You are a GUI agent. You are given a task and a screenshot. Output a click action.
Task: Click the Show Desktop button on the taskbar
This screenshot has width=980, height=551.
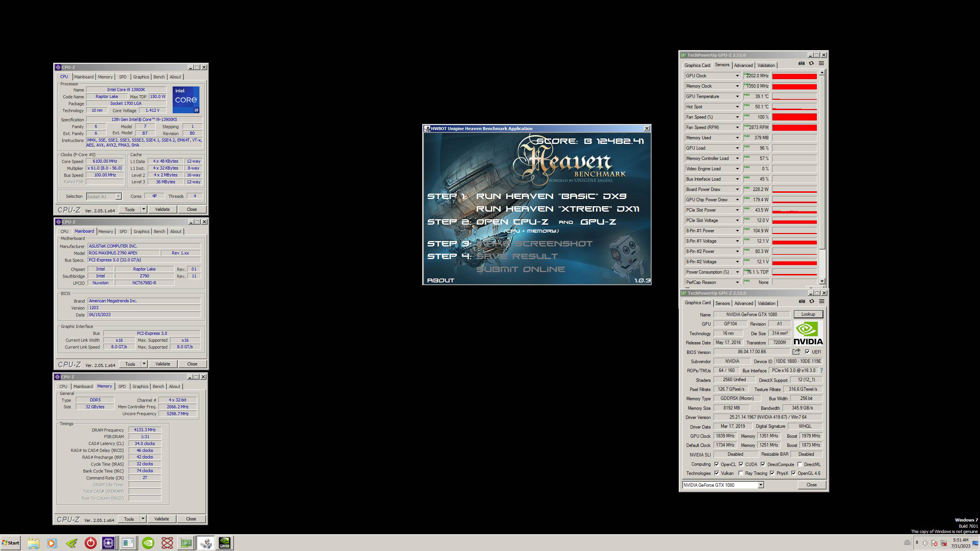975,543
